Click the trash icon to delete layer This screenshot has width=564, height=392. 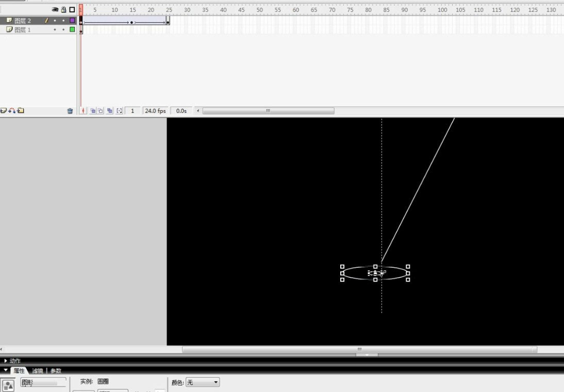click(x=70, y=111)
